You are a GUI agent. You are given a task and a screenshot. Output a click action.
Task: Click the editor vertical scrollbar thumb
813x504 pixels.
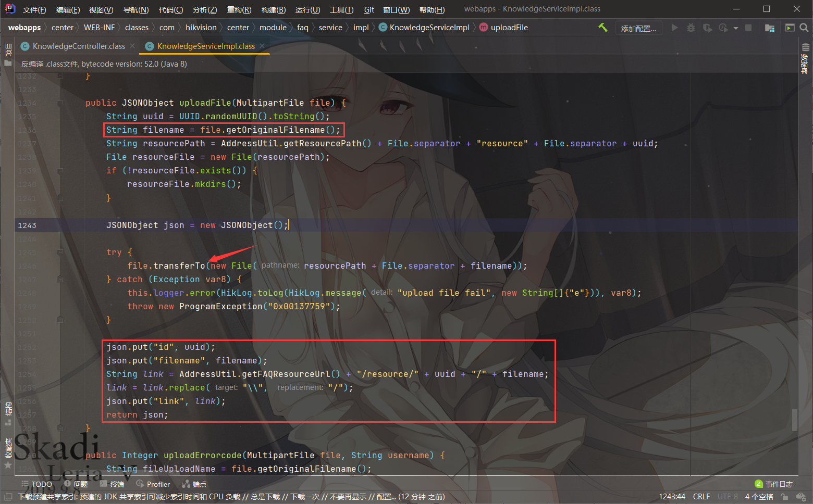pos(795,420)
